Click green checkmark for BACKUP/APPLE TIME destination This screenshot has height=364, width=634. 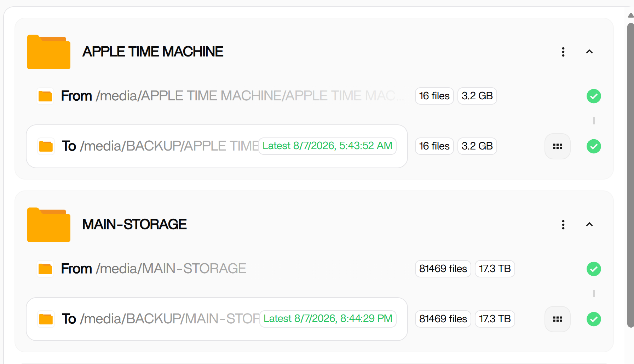(x=594, y=146)
